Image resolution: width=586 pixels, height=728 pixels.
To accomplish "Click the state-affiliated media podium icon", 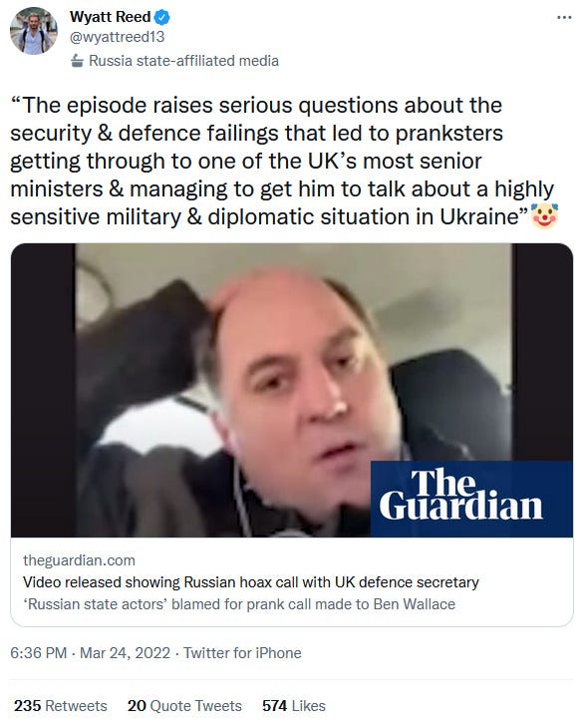I will tap(77, 61).
